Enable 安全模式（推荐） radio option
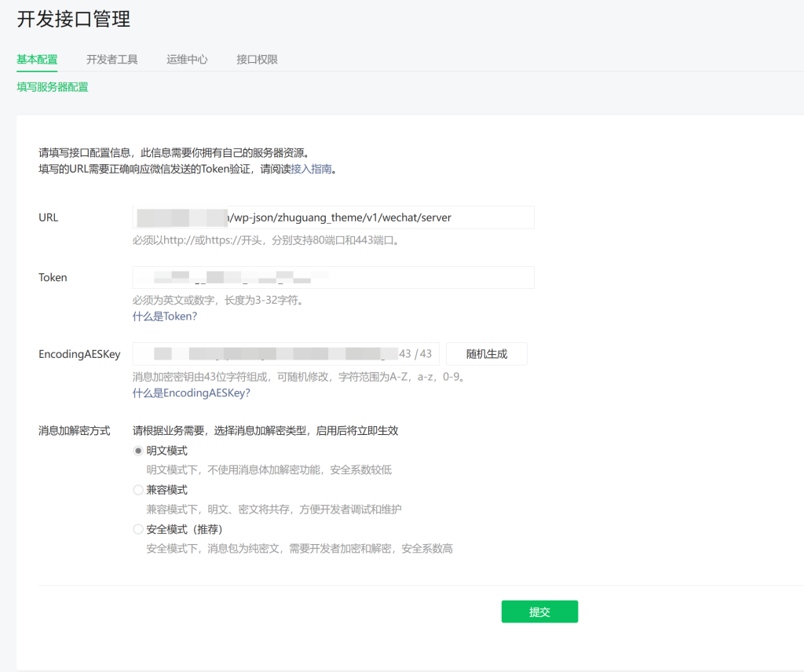This screenshot has height=672, width=804. coord(138,529)
